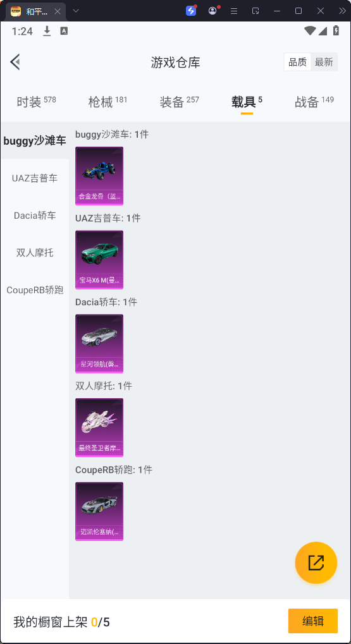351x644 pixels.
Task: Select UAZ吉普车 in the sidebar
Action: point(35,178)
